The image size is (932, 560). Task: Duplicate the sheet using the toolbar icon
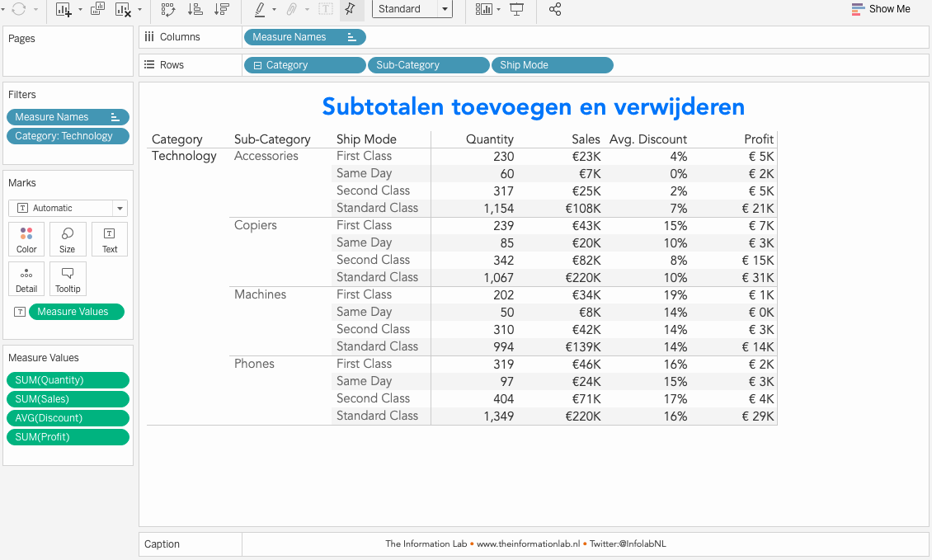97,9
